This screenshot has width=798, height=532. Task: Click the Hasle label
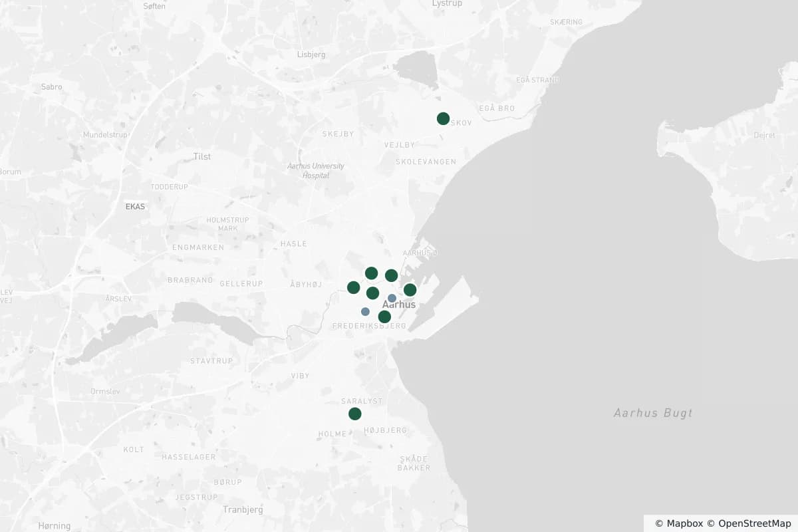[x=293, y=244]
